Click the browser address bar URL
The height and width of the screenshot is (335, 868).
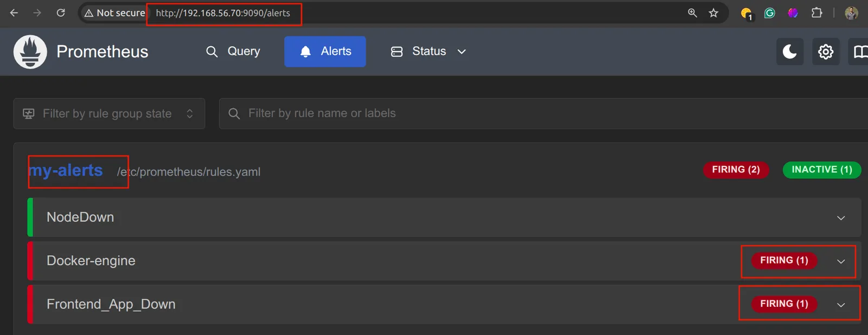[223, 13]
